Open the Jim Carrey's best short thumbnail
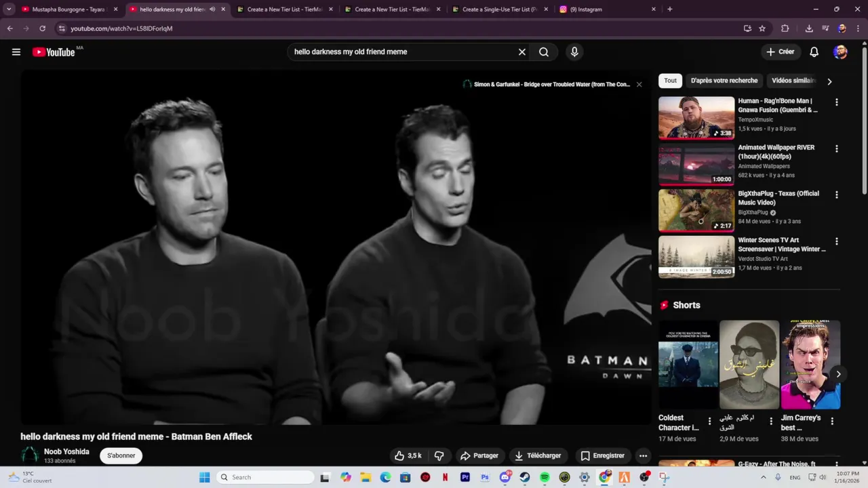Image resolution: width=868 pixels, height=488 pixels. pyautogui.click(x=810, y=365)
